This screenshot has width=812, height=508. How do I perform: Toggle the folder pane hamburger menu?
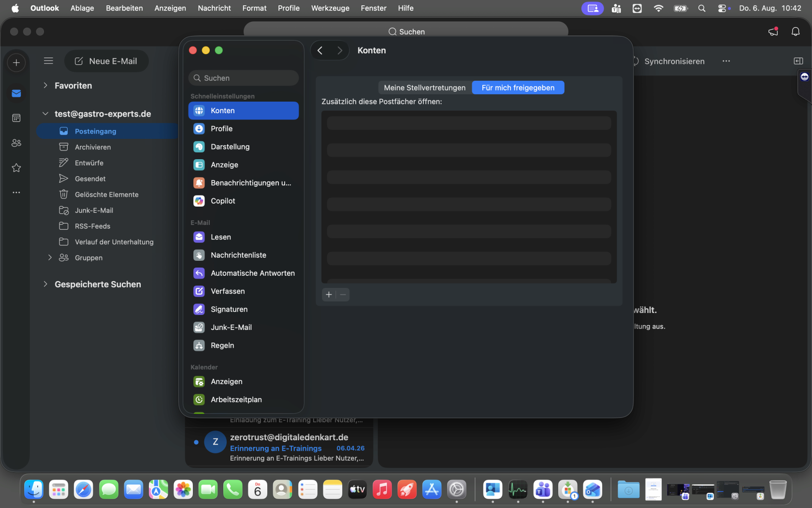(48, 61)
